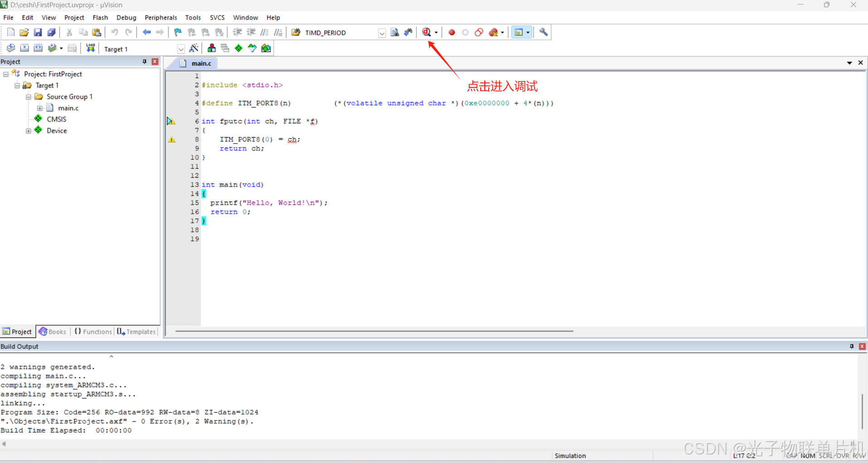
Task: Paste from clipboard
Action: (x=96, y=32)
